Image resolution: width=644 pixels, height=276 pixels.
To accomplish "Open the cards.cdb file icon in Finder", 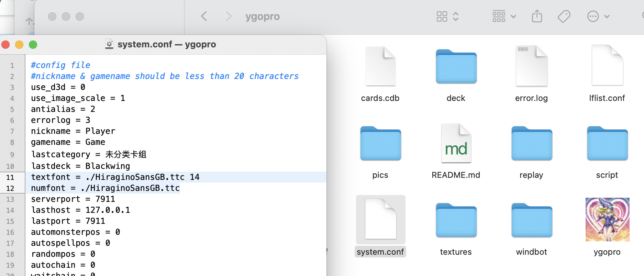I will [380, 66].
